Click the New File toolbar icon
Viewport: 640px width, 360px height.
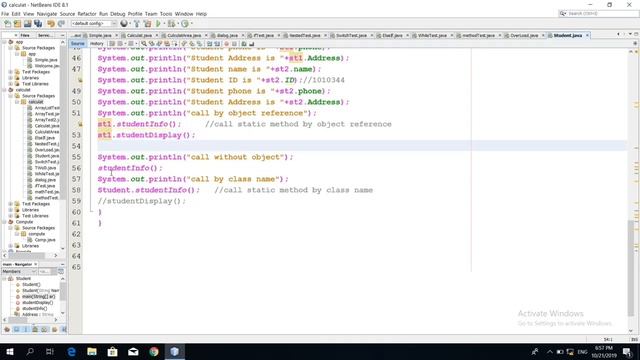point(7,24)
